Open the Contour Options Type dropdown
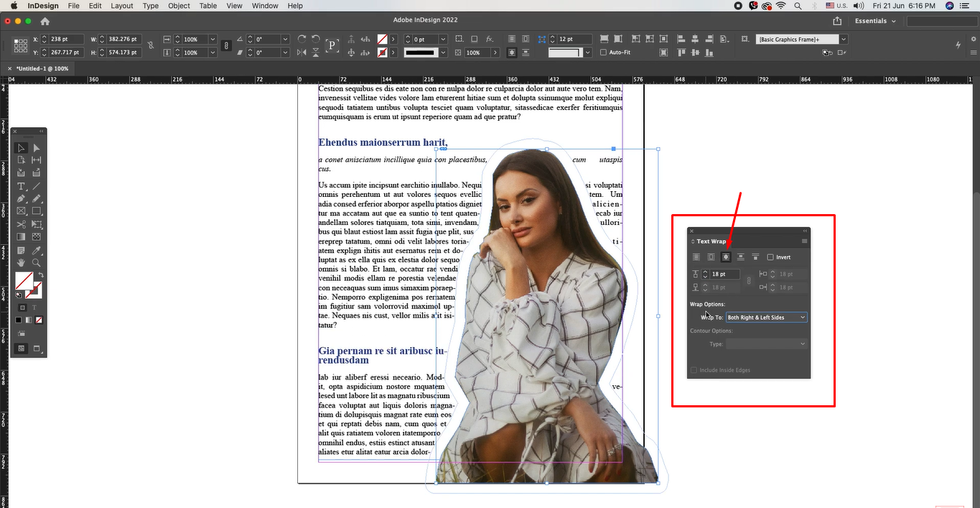The image size is (980, 508). [x=766, y=343]
